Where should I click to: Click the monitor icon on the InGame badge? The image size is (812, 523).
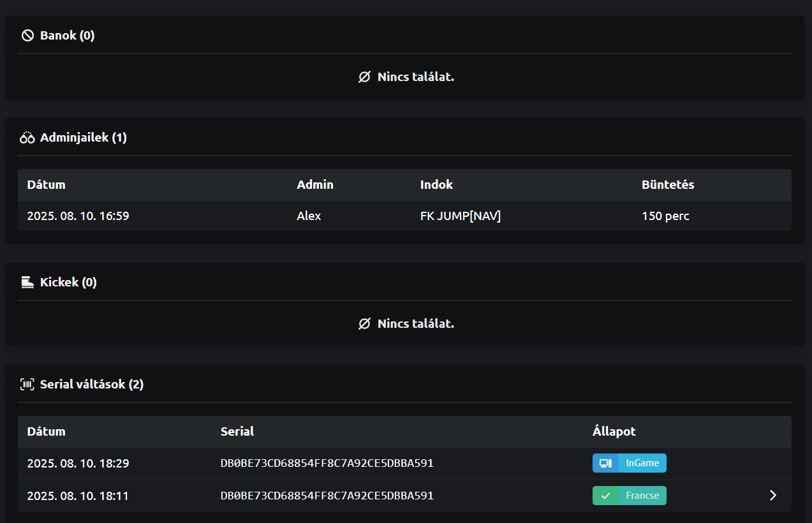tap(605, 463)
